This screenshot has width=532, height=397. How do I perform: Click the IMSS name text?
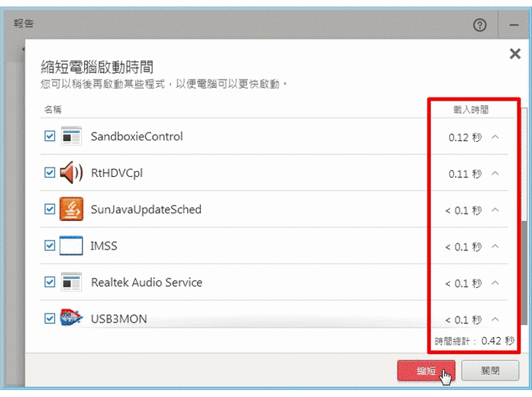point(104,246)
